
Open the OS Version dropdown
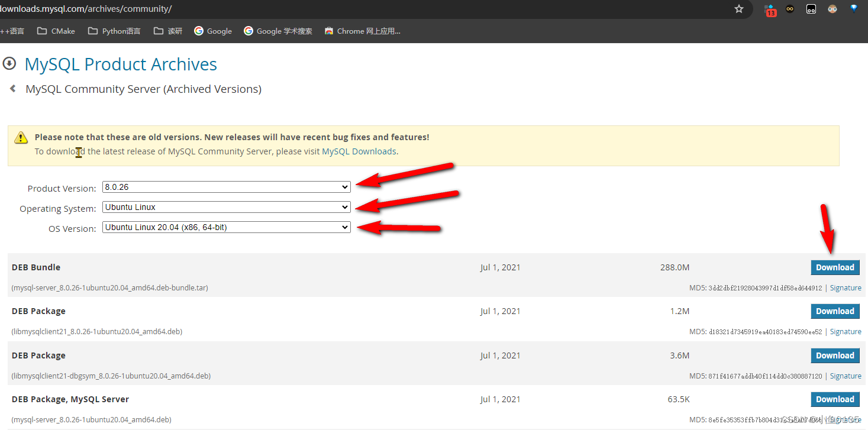click(x=227, y=227)
